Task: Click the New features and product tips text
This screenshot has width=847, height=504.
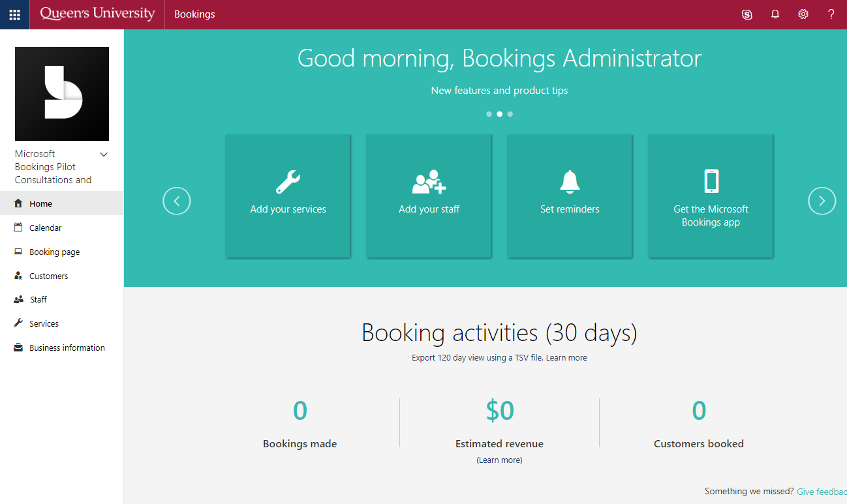Action: pyautogui.click(x=499, y=91)
